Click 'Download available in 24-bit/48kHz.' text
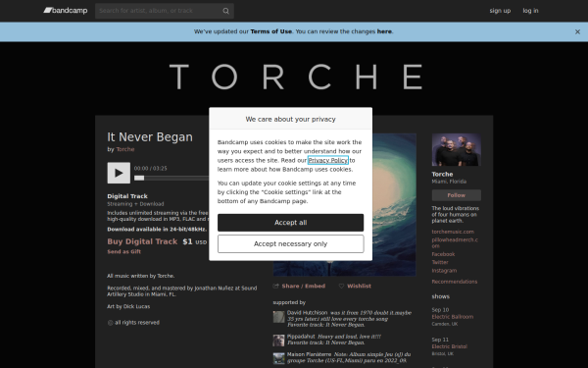 click(157, 229)
